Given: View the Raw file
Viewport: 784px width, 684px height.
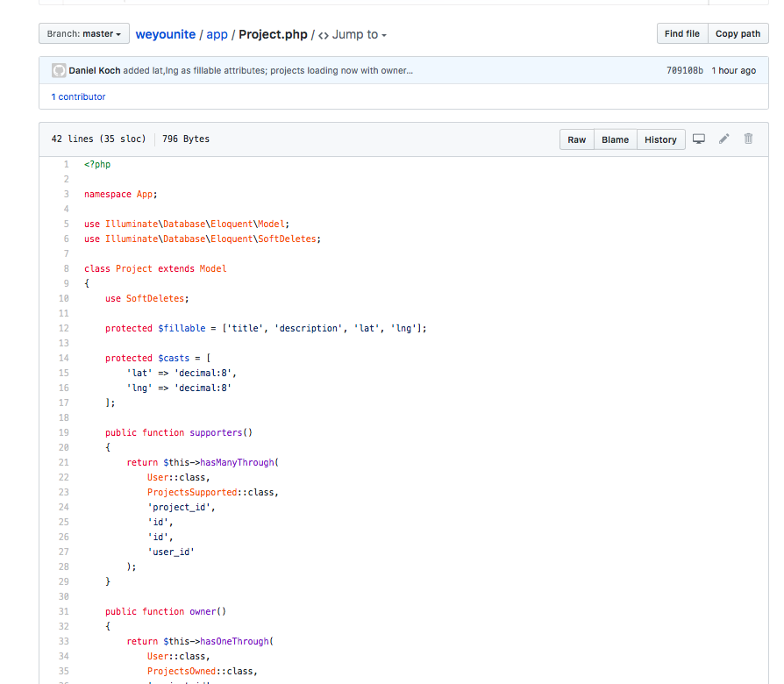Looking at the screenshot, I should [x=576, y=139].
